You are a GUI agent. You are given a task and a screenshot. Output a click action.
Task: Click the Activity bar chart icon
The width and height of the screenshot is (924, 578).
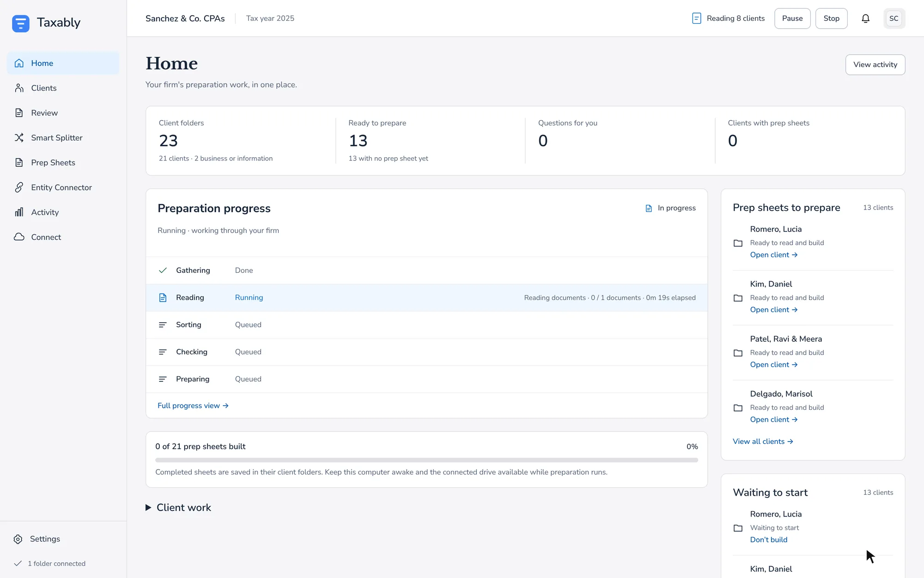point(19,212)
